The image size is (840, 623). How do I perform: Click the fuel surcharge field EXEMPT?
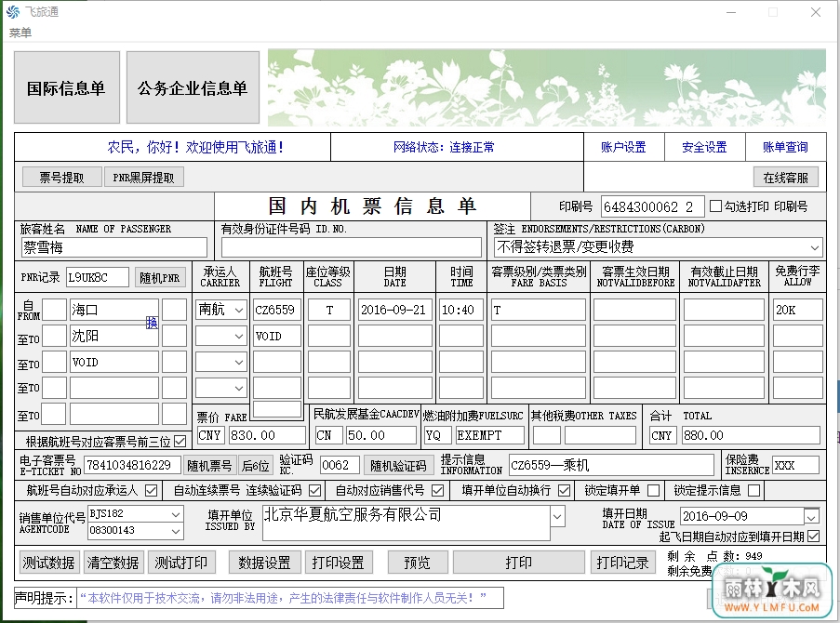point(489,435)
